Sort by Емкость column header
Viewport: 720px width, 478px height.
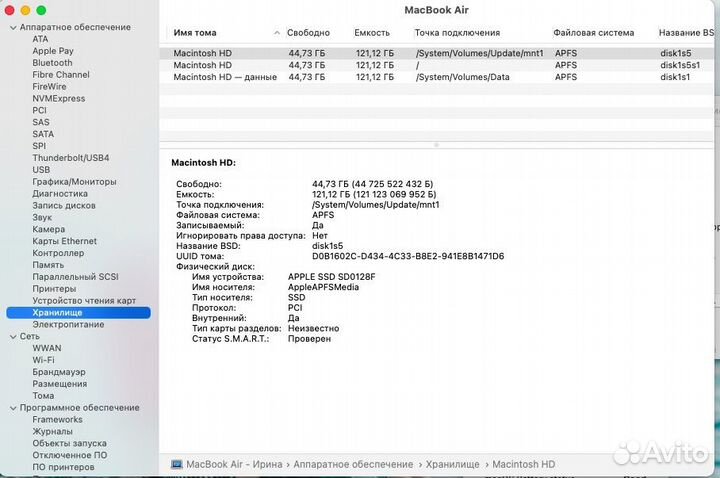[372, 33]
